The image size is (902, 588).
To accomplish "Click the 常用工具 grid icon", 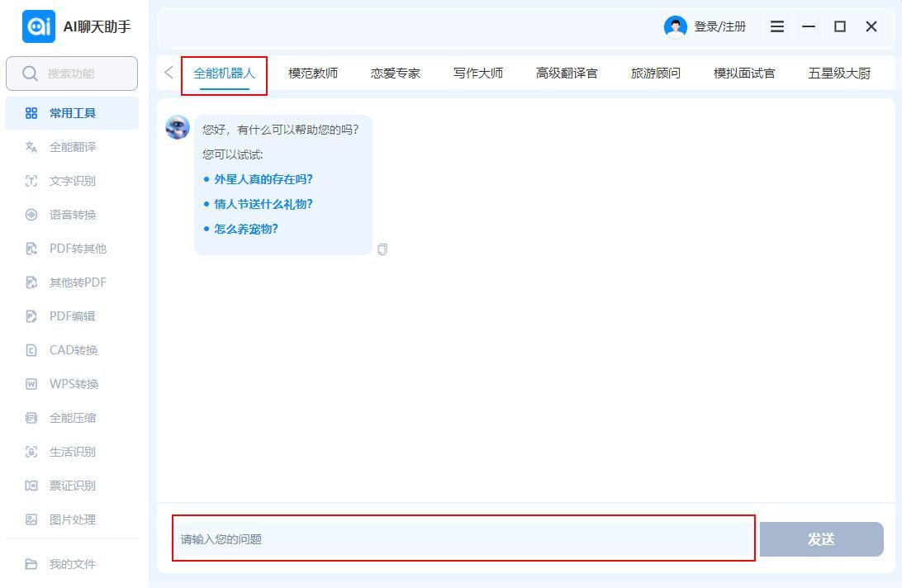I will point(31,113).
